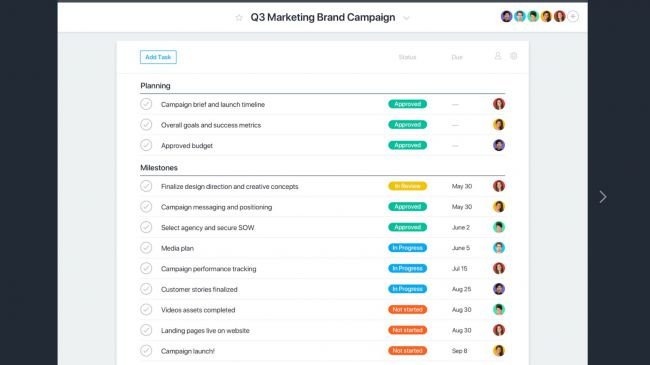650x365 pixels.
Task: Open fourth member avatar in project header
Action: (546, 17)
